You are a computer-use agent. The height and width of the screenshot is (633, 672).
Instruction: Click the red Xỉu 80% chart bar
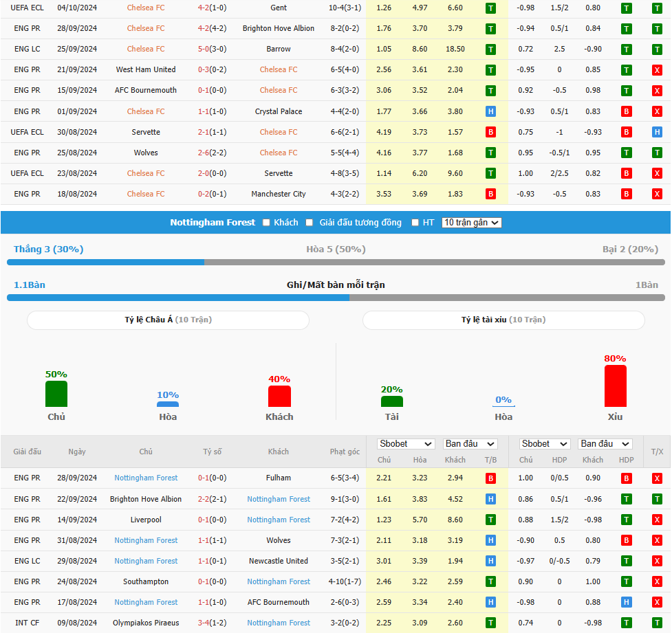pyautogui.click(x=616, y=386)
